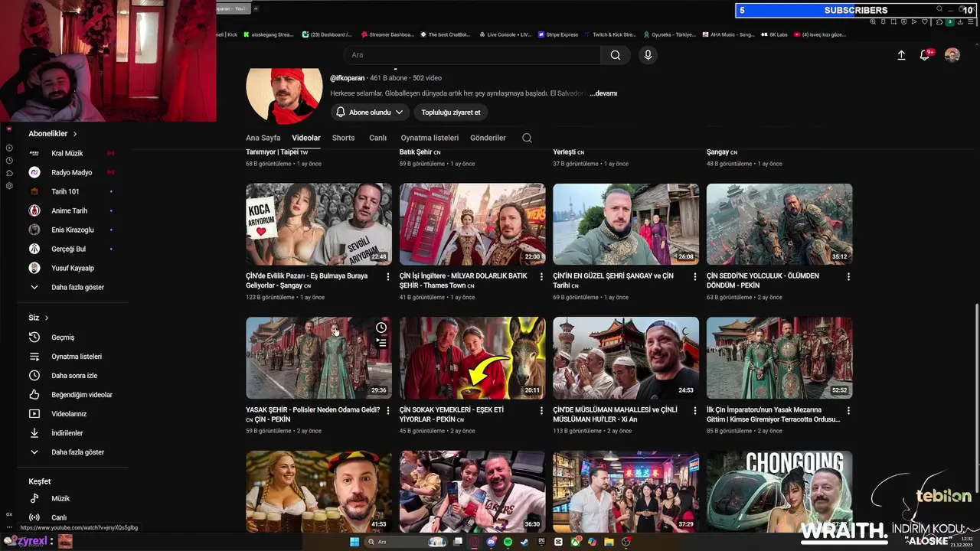The image size is (980, 551).
Task: Switch to Canlı channel tab
Action: coord(377,138)
